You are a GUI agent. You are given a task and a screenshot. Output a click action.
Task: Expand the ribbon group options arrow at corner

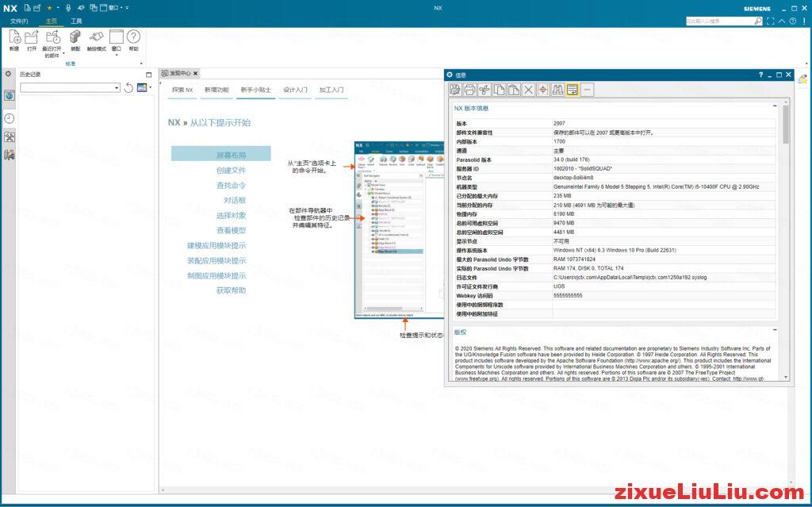141,63
